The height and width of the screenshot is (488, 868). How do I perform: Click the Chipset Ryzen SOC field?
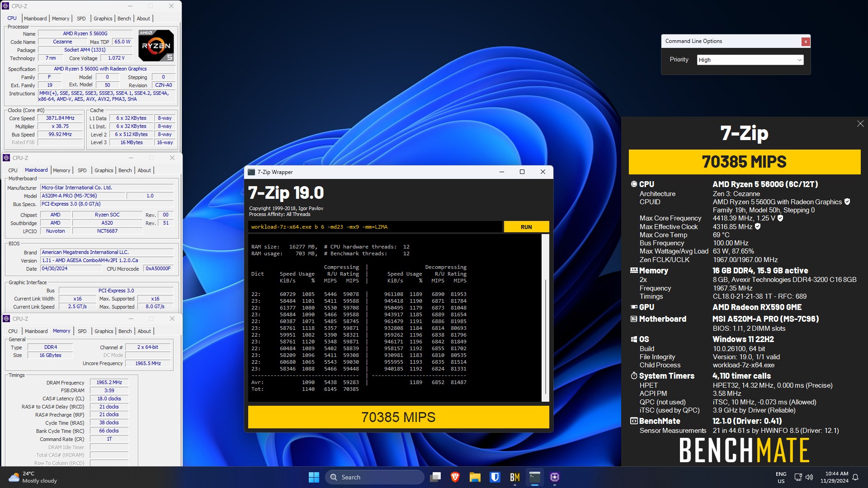coord(107,215)
